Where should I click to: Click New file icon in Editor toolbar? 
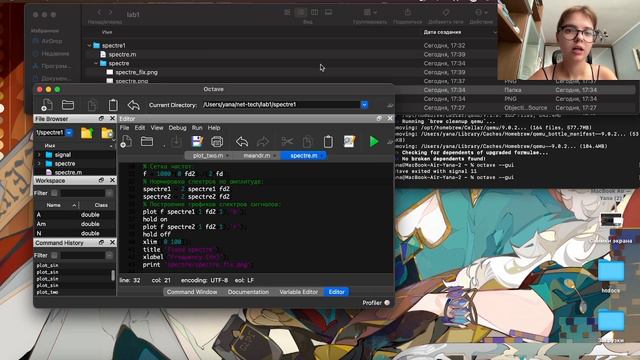tap(126, 142)
